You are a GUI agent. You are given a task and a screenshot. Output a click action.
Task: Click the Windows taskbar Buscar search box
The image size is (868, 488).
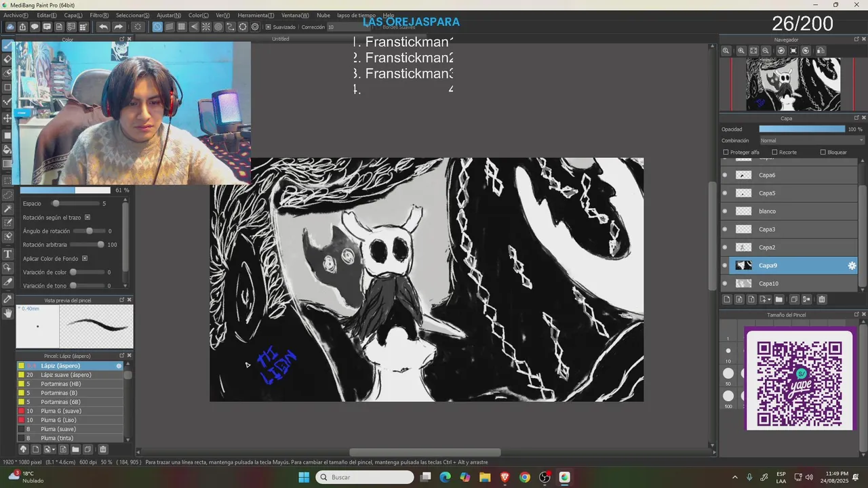pos(364,477)
